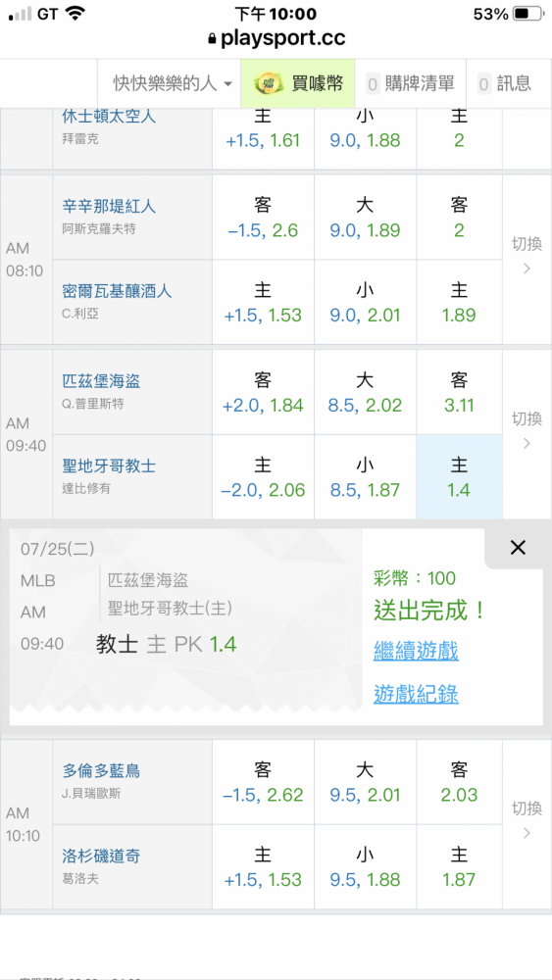Select 主 1.87 for 洛杉磯道奇
Viewport: 552px width, 980px height.
(x=460, y=867)
